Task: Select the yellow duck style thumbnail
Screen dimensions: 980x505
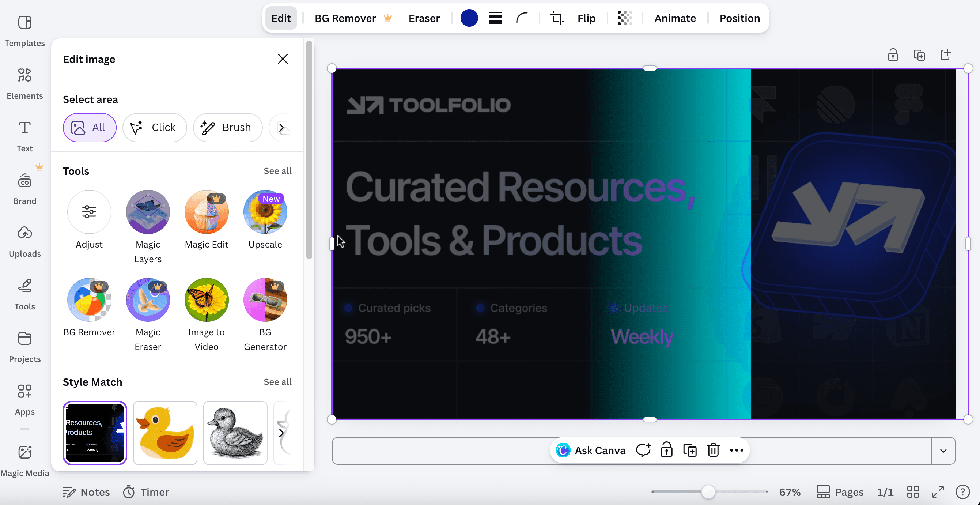Action: click(165, 433)
